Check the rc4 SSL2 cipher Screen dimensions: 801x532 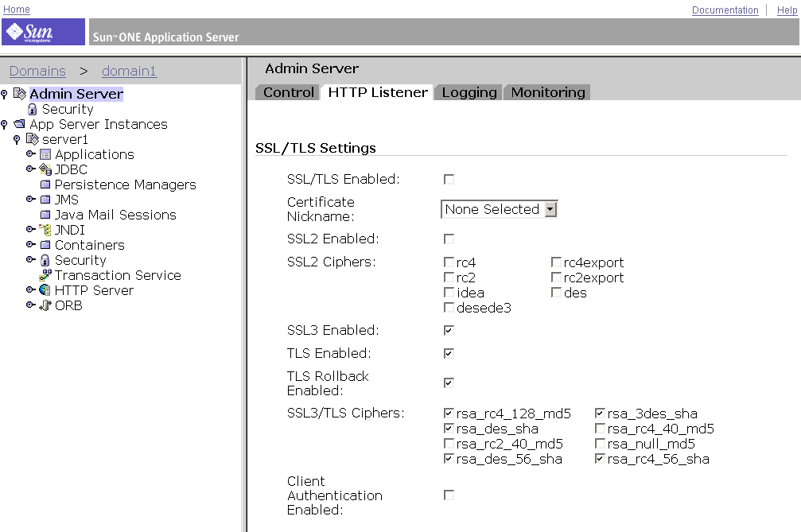(449, 262)
